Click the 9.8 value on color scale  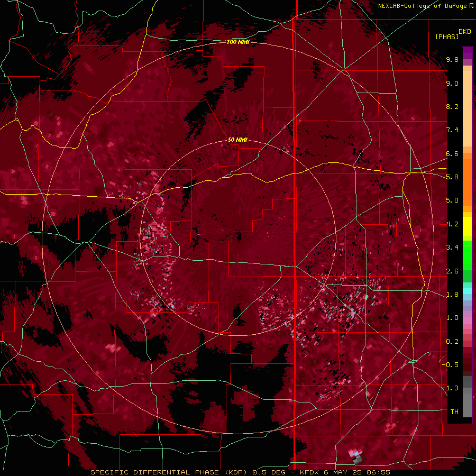[452, 60]
